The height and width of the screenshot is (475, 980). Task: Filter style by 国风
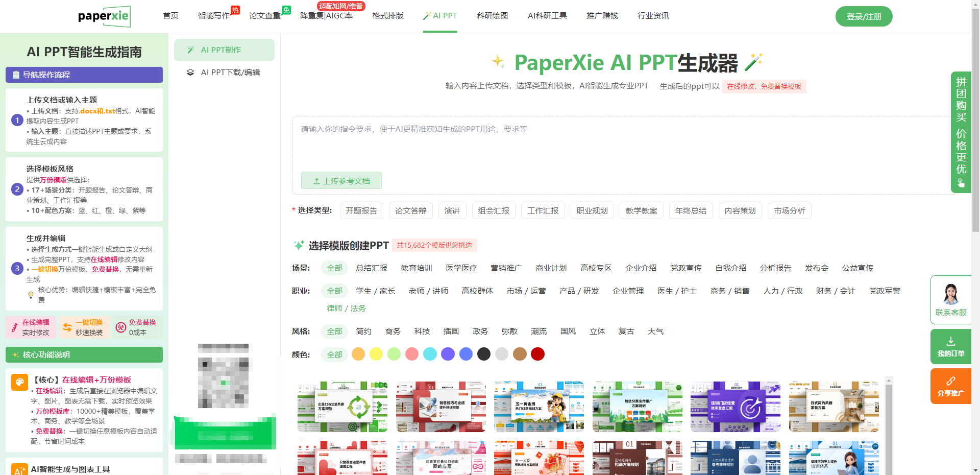568,331
